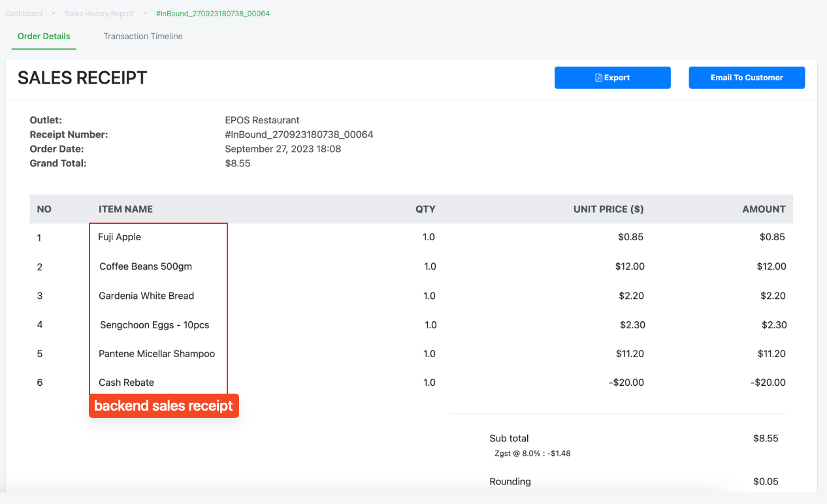Click the $12.00 unit price of Coffee Beans
Screen dimensions: 827x504
click(630, 266)
